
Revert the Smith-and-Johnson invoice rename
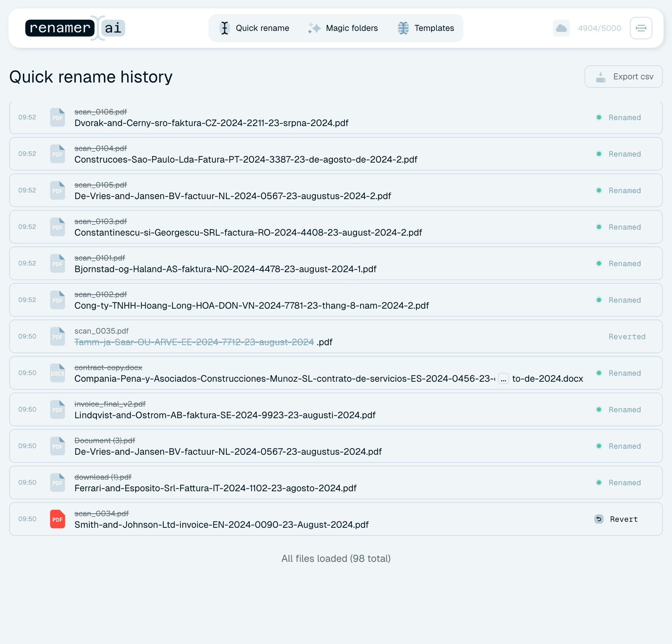pyautogui.click(x=617, y=519)
